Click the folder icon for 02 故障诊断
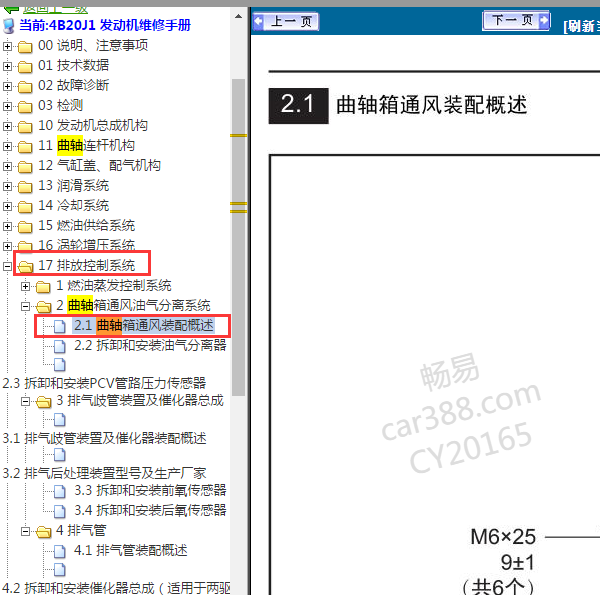Image resolution: width=600 pixels, height=595 pixels. [x=25, y=86]
